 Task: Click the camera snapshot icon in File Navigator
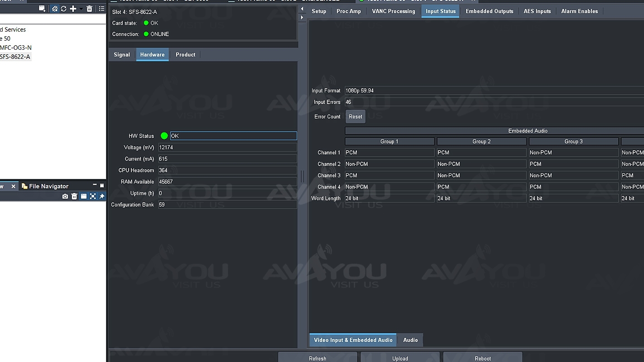(x=65, y=196)
